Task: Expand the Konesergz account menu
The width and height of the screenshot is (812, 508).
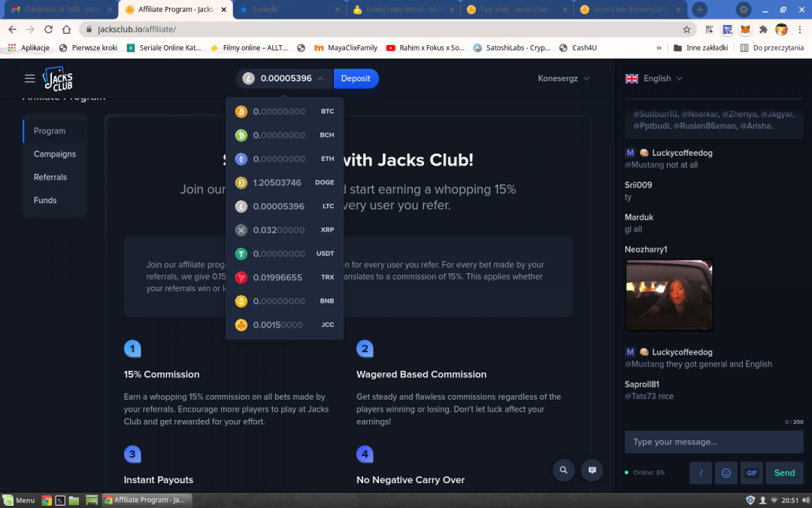Action: (563, 78)
